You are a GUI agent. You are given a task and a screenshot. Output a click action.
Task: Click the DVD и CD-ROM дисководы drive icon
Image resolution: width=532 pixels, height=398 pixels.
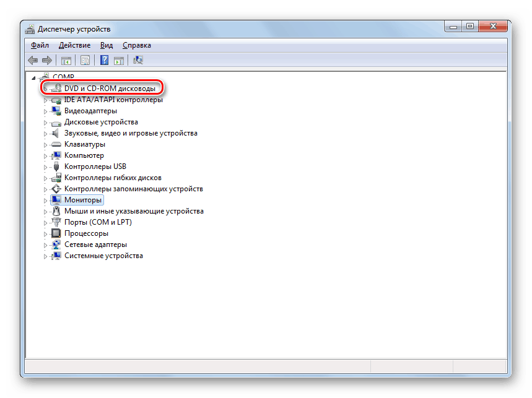(x=56, y=88)
